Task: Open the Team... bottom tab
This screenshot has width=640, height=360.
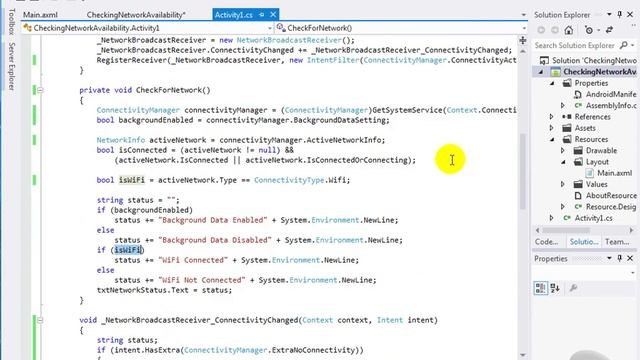Action: [617, 242]
